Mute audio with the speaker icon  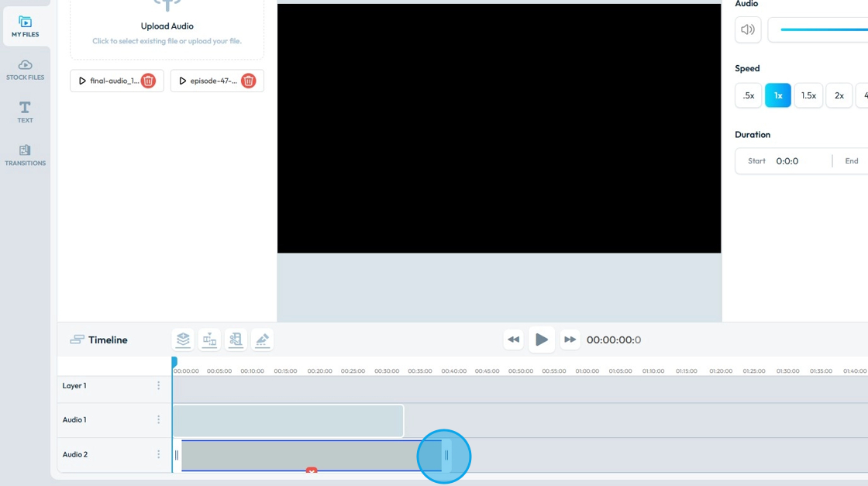(748, 30)
